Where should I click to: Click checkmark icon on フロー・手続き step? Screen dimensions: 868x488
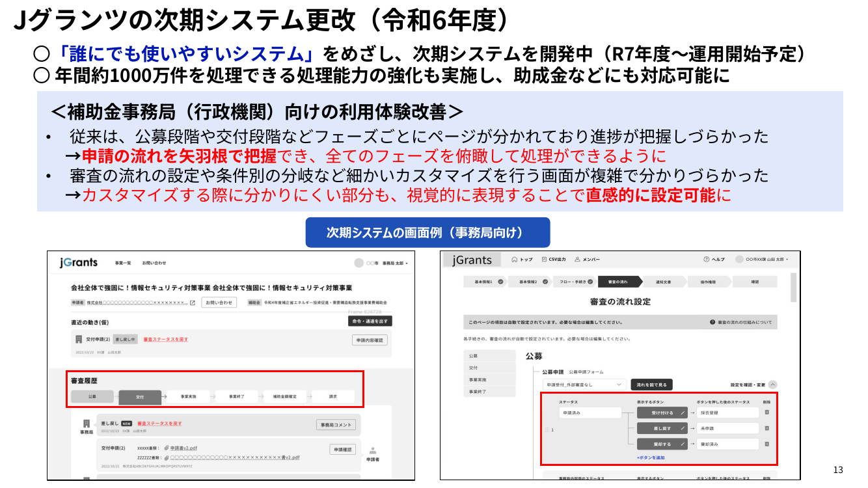click(x=591, y=282)
